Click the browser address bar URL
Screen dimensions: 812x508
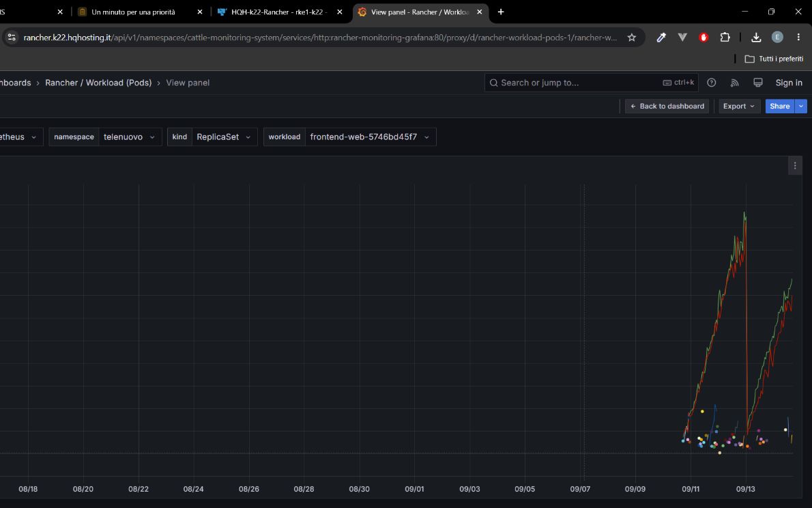320,38
